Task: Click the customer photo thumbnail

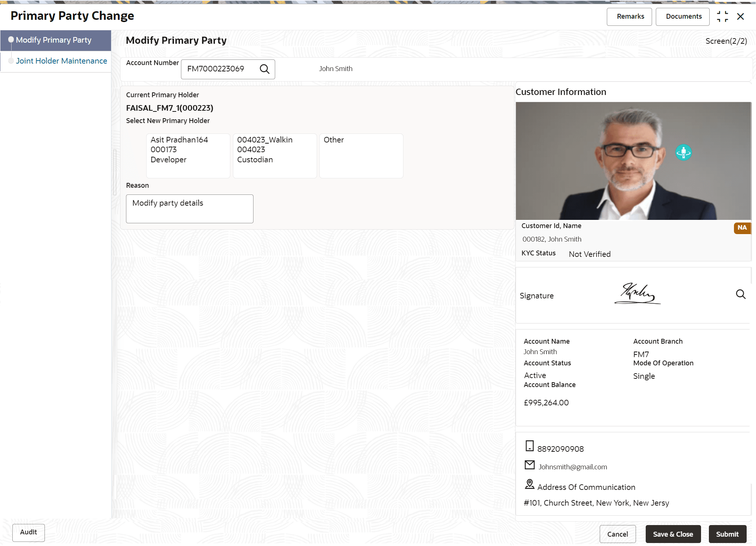Action: (633, 161)
